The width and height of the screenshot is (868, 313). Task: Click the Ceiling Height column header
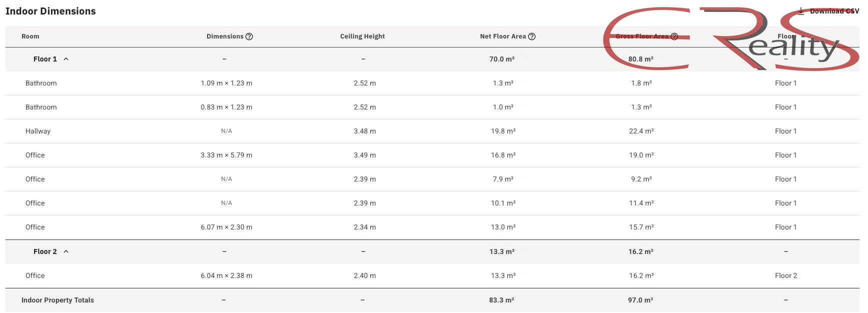coord(363,36)
